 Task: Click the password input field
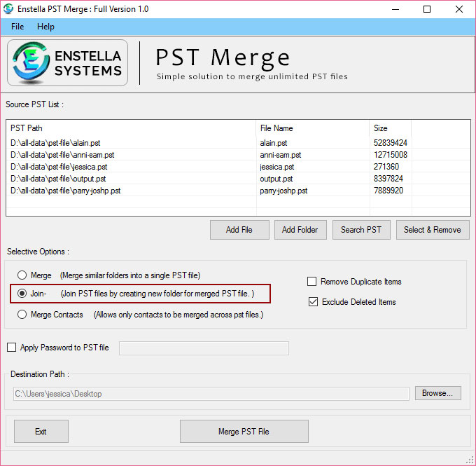pyautogui.click(x=204, y=348)
